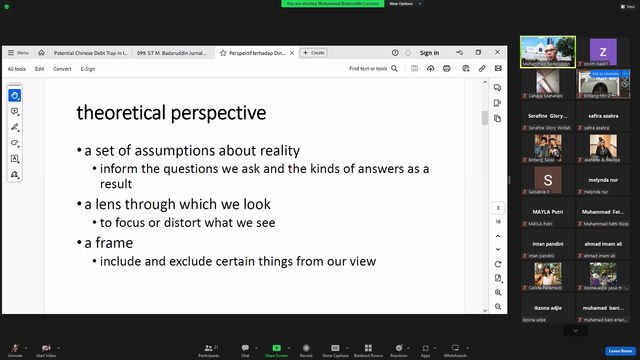
Task: Show captions in meeting
Action: [335, 351]
